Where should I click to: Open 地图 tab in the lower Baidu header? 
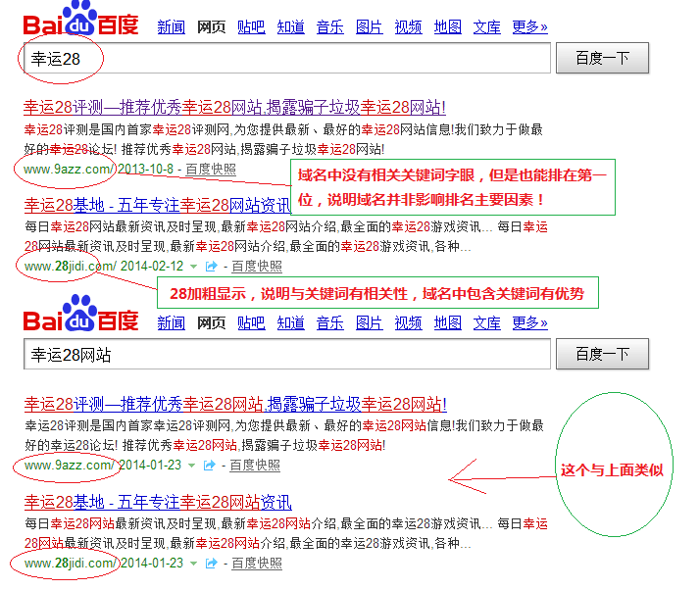pos(448,323)
